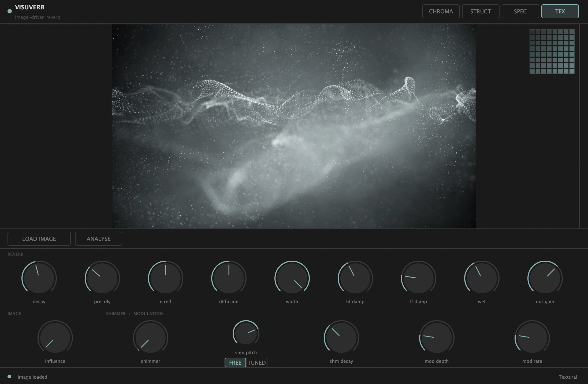Click the 'Textural' status bar label
The height and width of the screenshot is (384, 588).
coord(568,377)
